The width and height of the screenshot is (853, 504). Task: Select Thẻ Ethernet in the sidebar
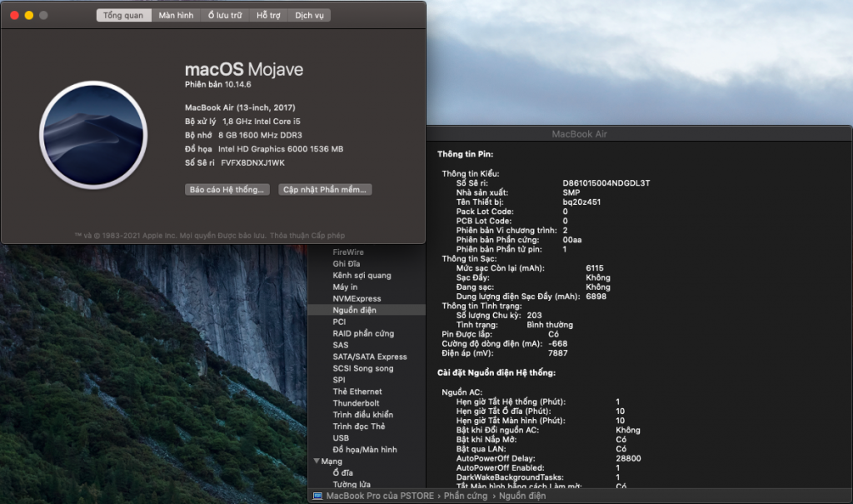[357, 392]
